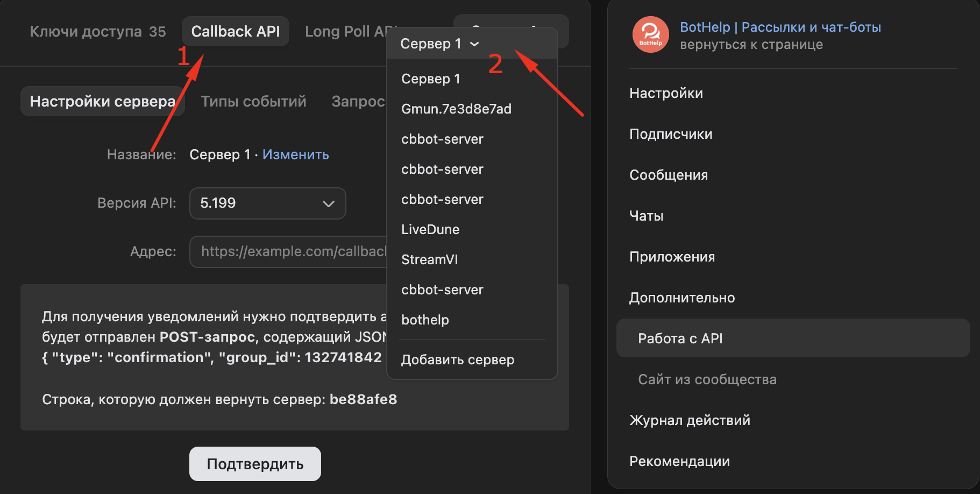Go to Сообщения sidebar section
The image size is (980, 494).
(x=669, y=175)
